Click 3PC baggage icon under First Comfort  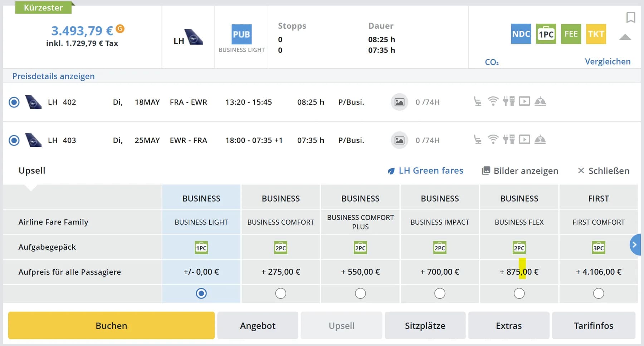599,248
